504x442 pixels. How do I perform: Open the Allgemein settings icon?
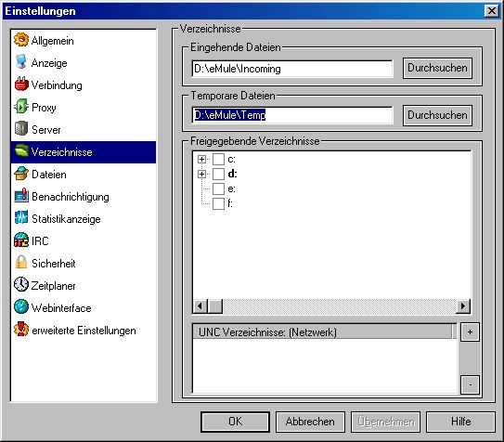[21, 40]
